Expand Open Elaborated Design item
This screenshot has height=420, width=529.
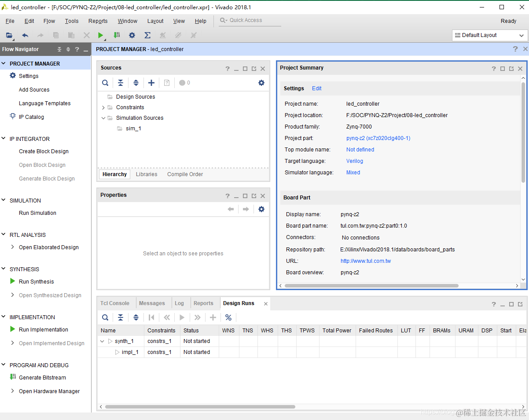tap(12, 247)
